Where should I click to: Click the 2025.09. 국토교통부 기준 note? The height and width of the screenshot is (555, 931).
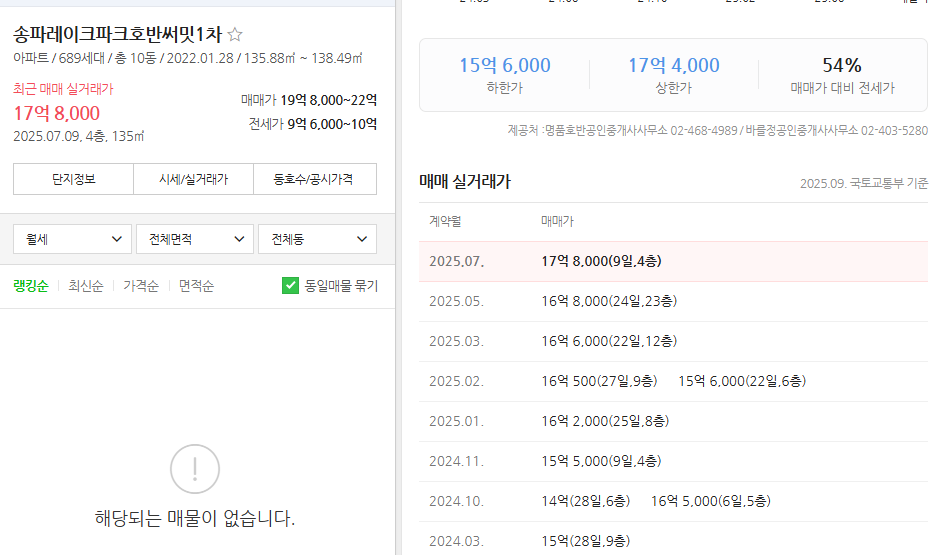(x=863, y=183)
